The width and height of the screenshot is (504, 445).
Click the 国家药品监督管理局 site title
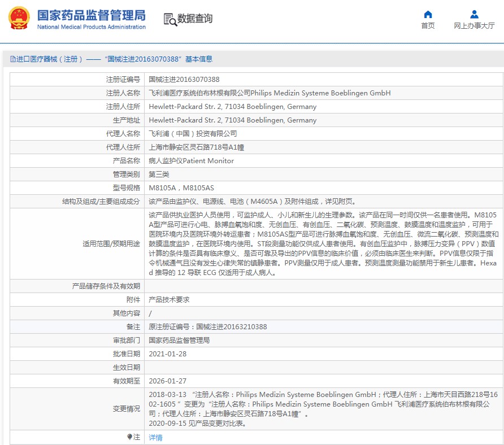click(92, 15)
